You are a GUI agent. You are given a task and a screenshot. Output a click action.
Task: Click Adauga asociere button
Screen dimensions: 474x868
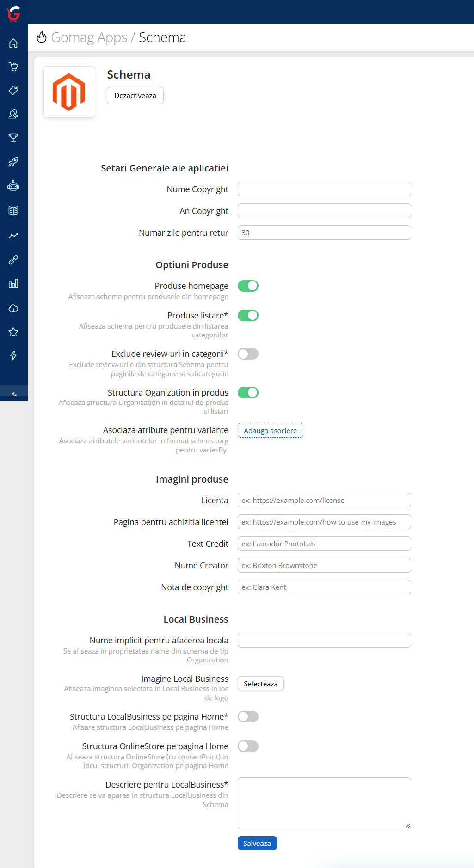271,430
